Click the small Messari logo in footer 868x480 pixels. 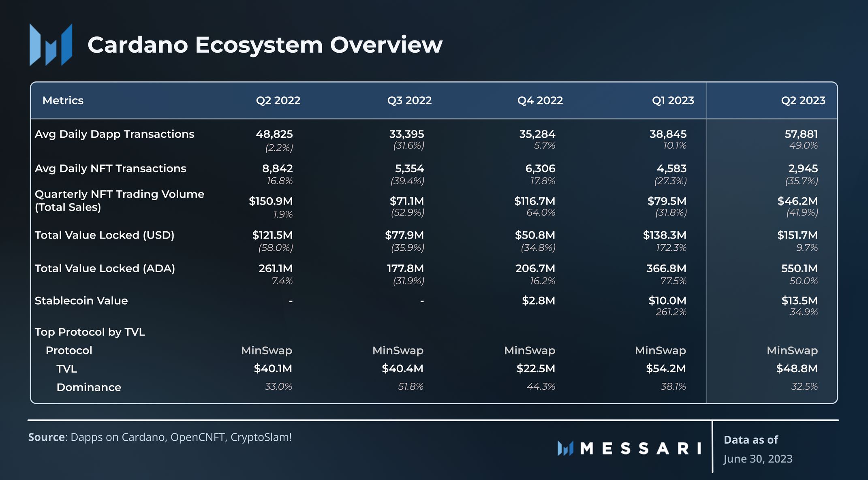(565, 448)
